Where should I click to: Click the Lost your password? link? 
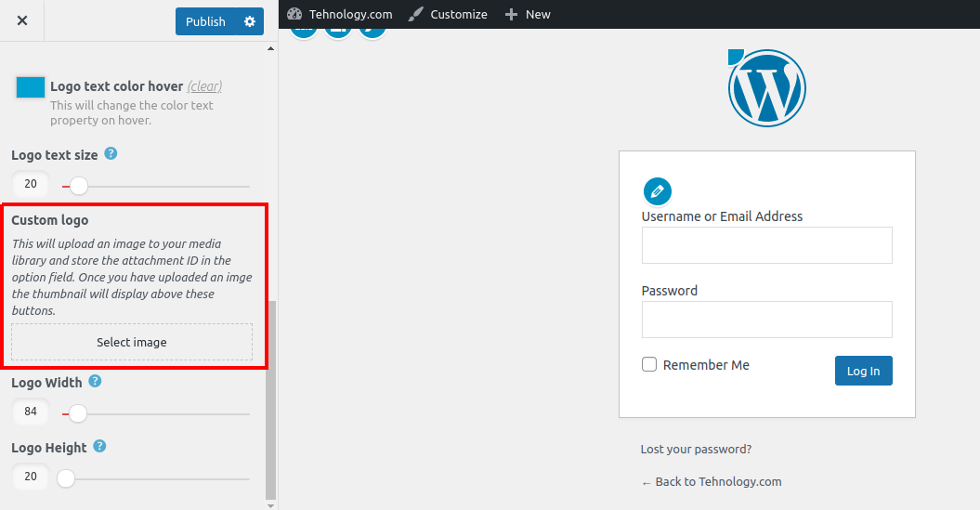pos(697,450)
